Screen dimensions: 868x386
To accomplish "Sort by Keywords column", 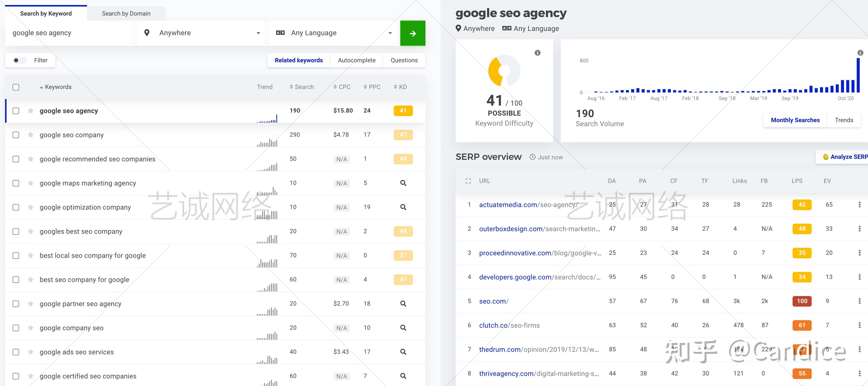I will point(56,87).
